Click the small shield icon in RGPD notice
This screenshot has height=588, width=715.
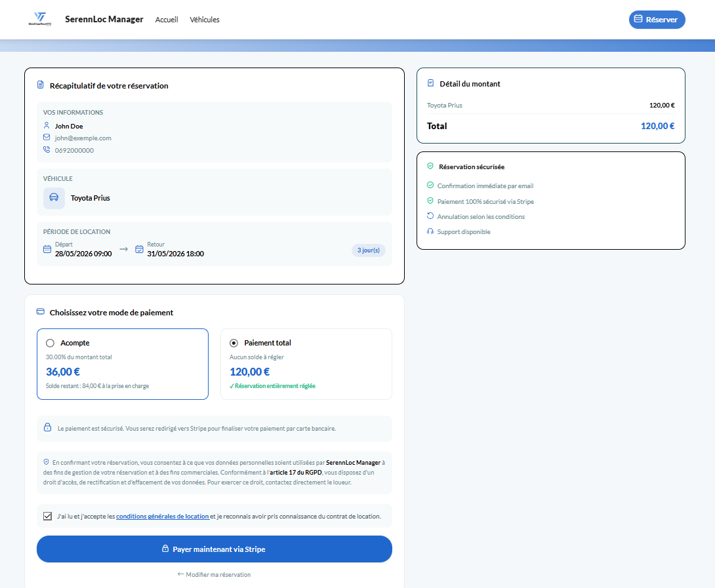pyautogui.click(x=46, y=462)
